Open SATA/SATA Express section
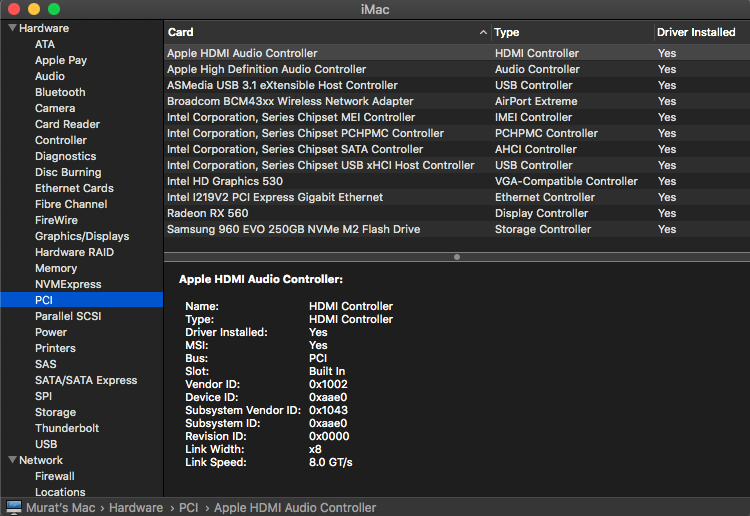The height and width of the screenshot is (516, 750). tap(86, 380)
